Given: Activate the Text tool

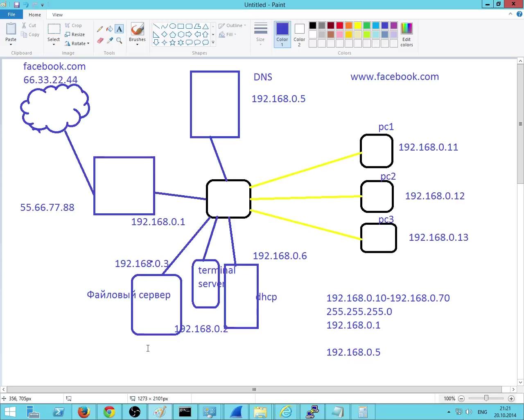Looking at the screenshot, I should (x=119, y=29).
